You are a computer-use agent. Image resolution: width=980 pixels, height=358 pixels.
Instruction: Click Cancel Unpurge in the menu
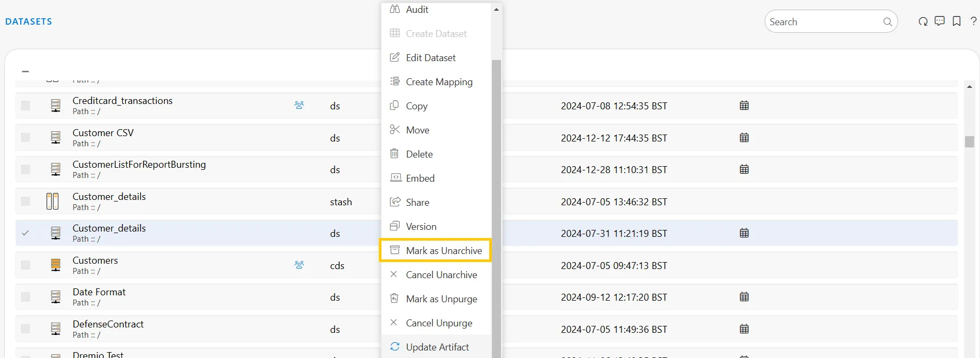[x=436, y=323]
